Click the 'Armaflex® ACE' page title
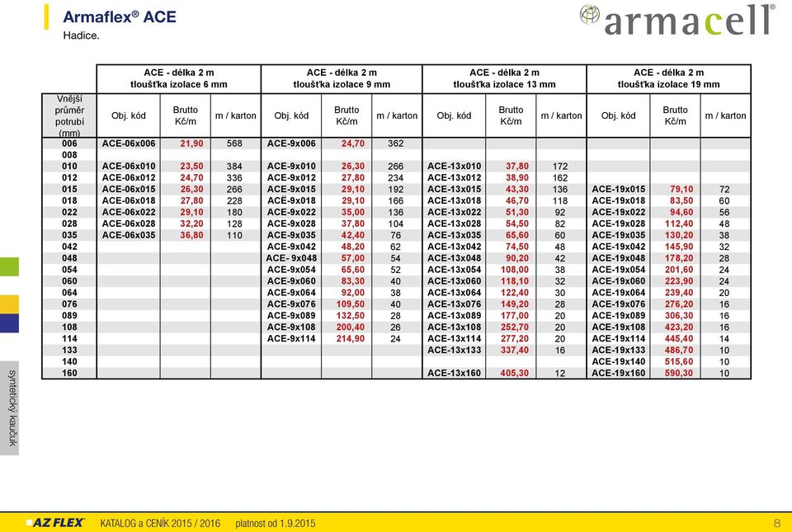The image size is (792, 532). pyautogui.click(x=120, y=16)
